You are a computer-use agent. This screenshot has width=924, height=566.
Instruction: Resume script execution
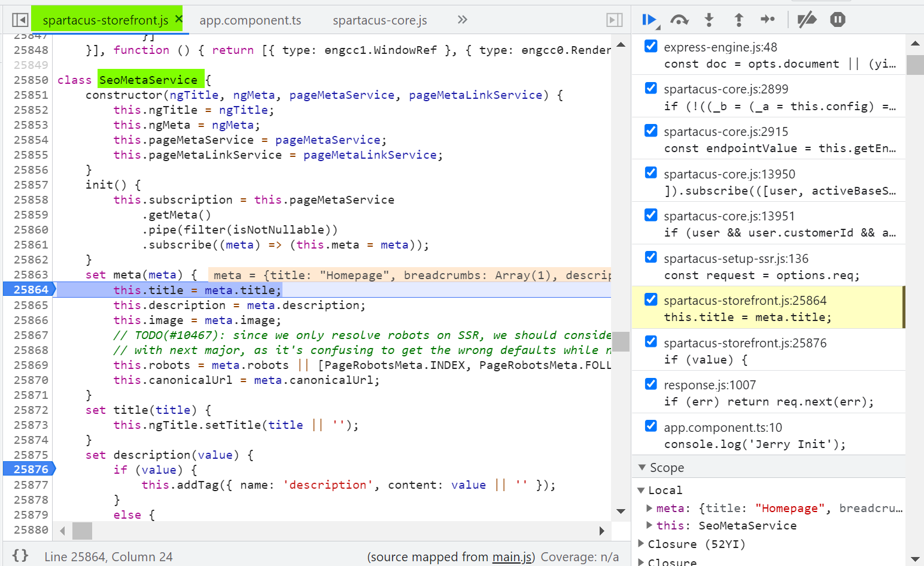pyautogui.click(x=650, y=20)
